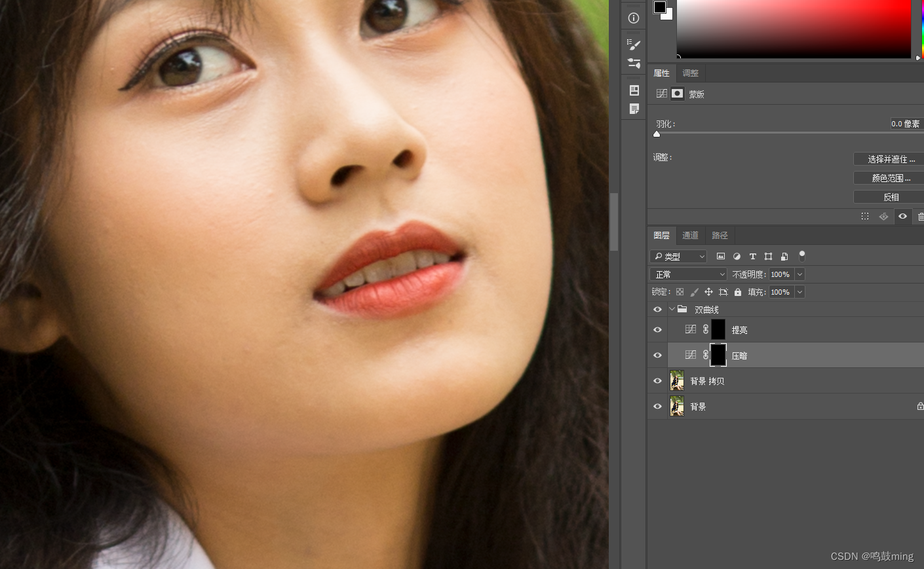Lock artboard nesting icon

[x=723, y=292]
